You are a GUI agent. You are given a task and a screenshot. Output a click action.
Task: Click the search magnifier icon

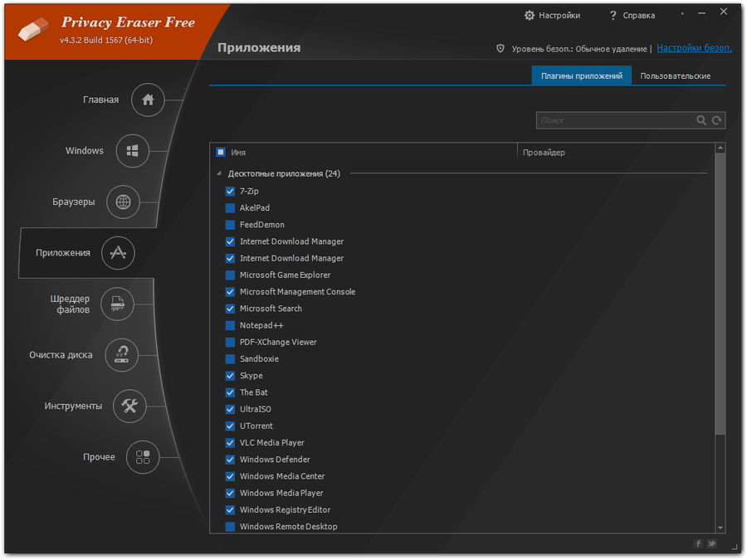(x=701, y=120)
